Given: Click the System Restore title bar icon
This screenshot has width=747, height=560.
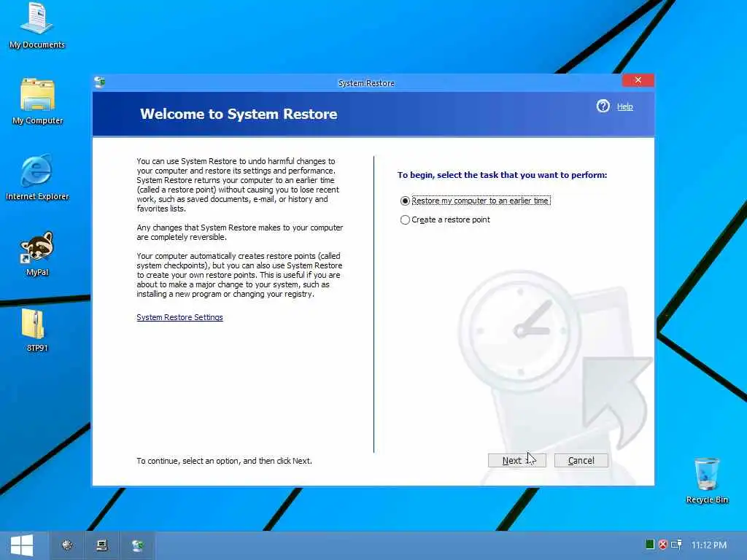Looking at the screenshot, I should pyautogui.click(x=100, y=82).
